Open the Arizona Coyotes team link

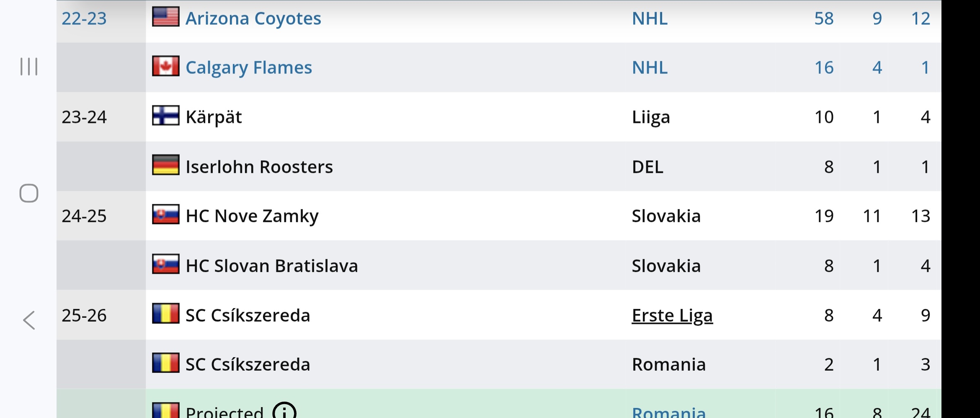click(x=253, y=18)
